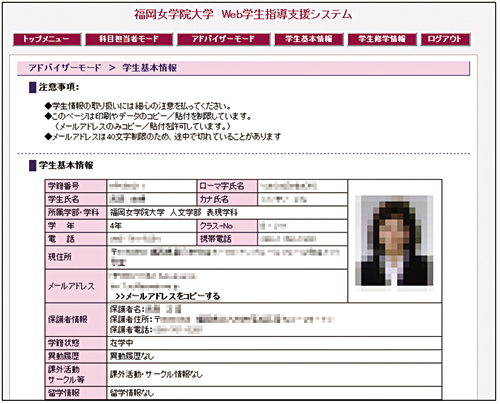Select the アドバイザーモード button
Viewport: 500px width, 404px height.
(223, 39)
